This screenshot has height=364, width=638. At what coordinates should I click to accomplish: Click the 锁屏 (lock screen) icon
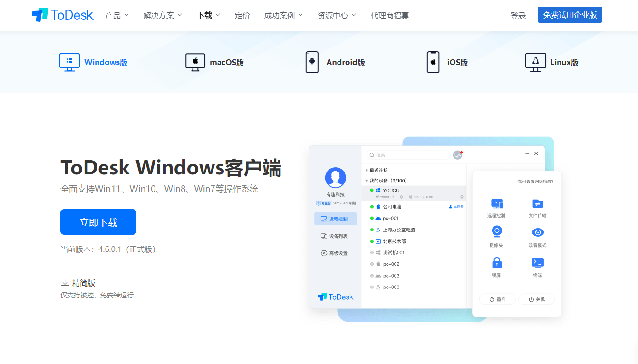(x=497, y=262)
